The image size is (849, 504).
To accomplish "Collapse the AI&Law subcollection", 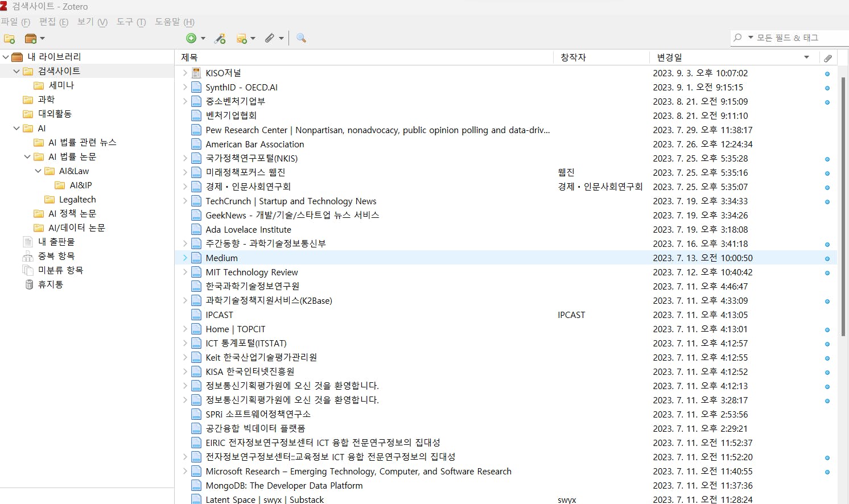I will click(x=38, y=171).
